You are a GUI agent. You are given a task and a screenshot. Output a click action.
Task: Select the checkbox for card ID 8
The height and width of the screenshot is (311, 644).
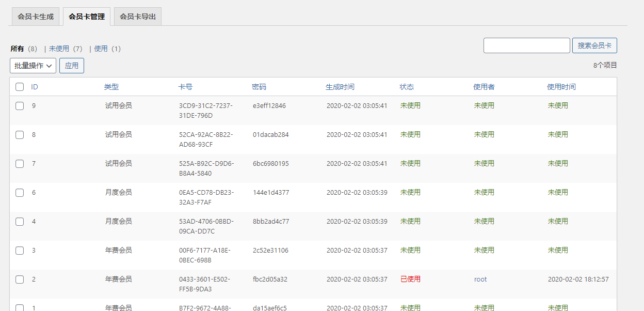click(x=20, y=135)
